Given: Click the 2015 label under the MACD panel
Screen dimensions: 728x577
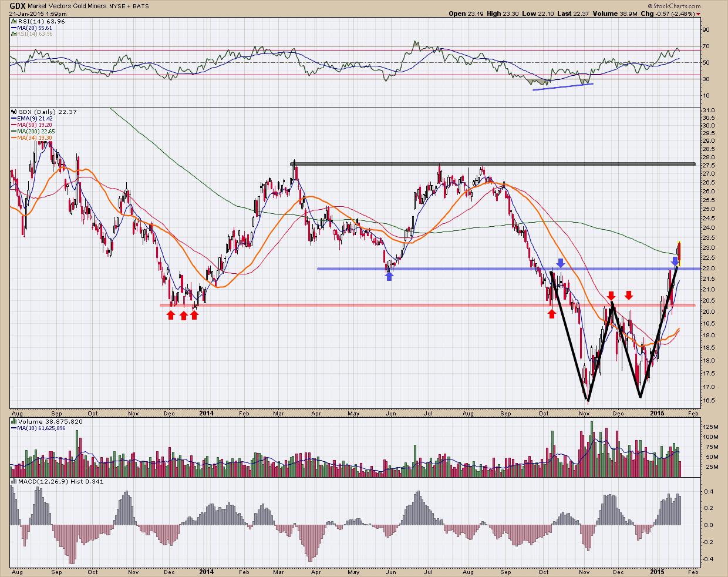Looking at the screenshot, I should (x=657, y=571).
